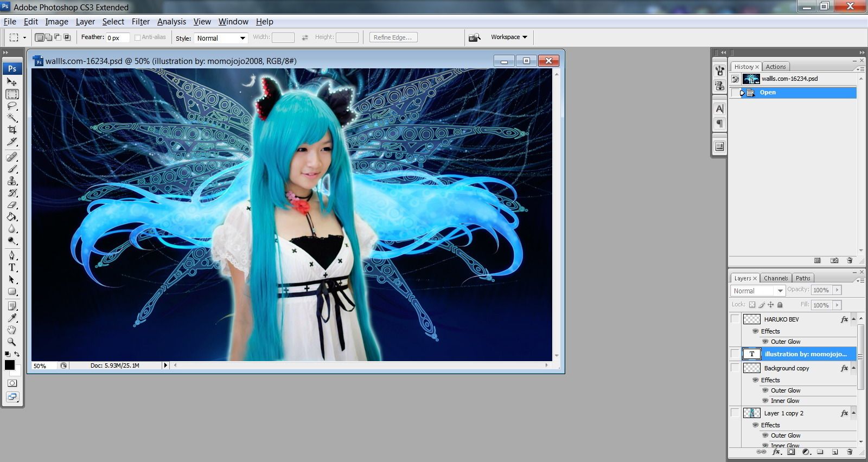Viewport: 868px width, 462px height.
Task: Toggle lock transparent pixels
Action: point(752,305)
